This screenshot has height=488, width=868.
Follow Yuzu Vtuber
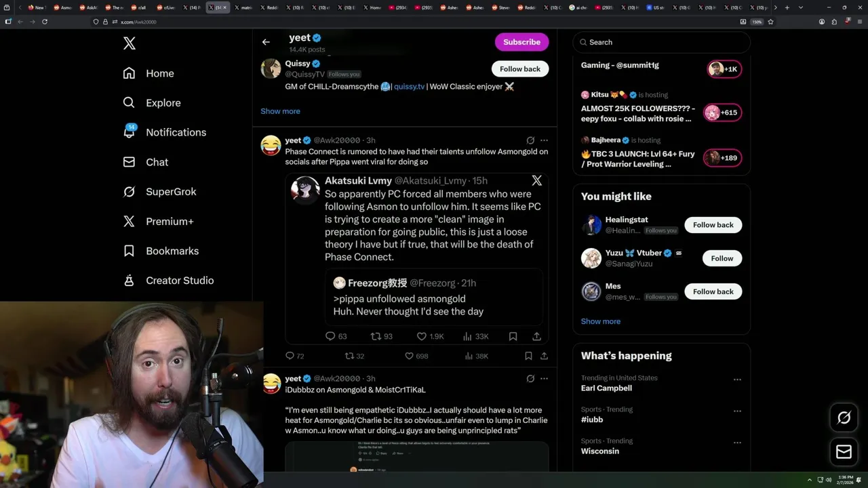coord(722,258)
